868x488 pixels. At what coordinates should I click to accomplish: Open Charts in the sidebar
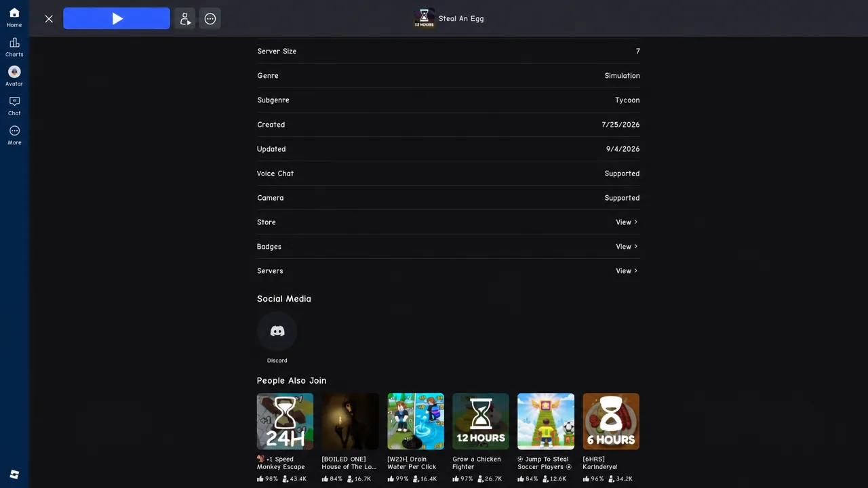click(x=14, y=47)
